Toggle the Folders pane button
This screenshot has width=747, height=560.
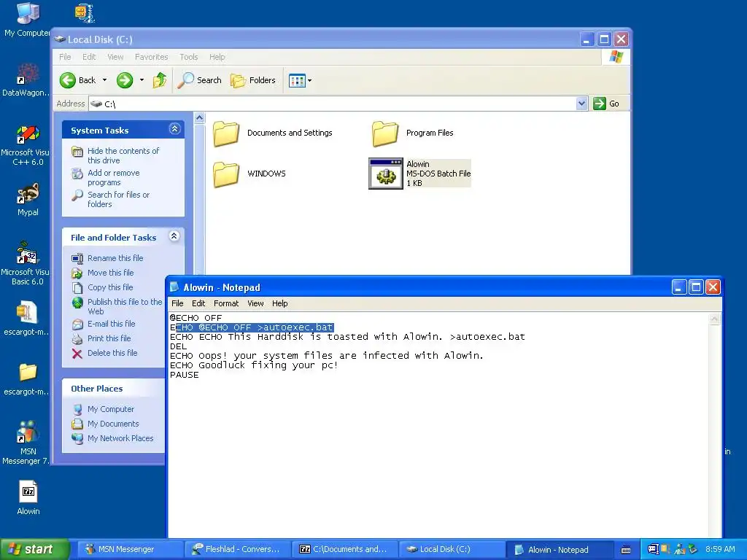pyautogui.click(x=253, y=80)
